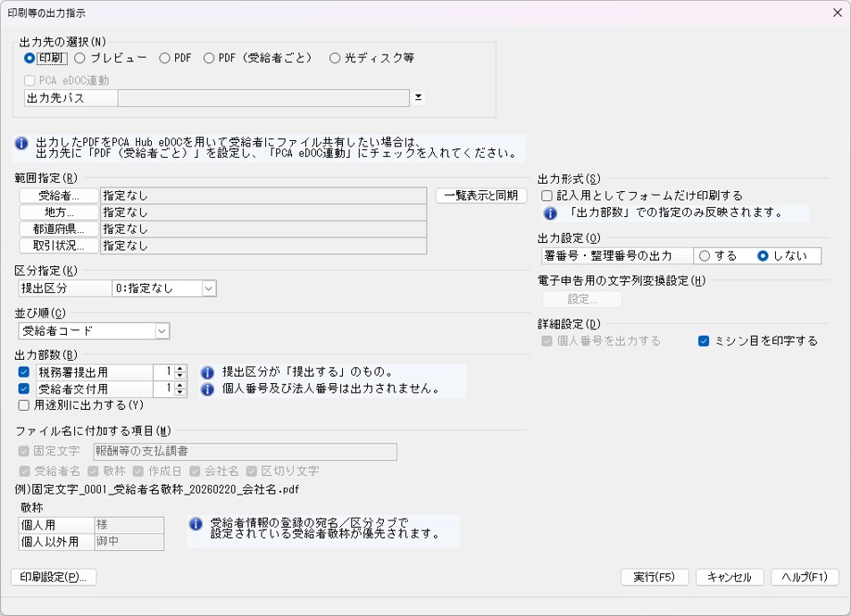Open the 出力先パス history arrow icon
Screen dimensions: 851x616
[x=419, y=97]
